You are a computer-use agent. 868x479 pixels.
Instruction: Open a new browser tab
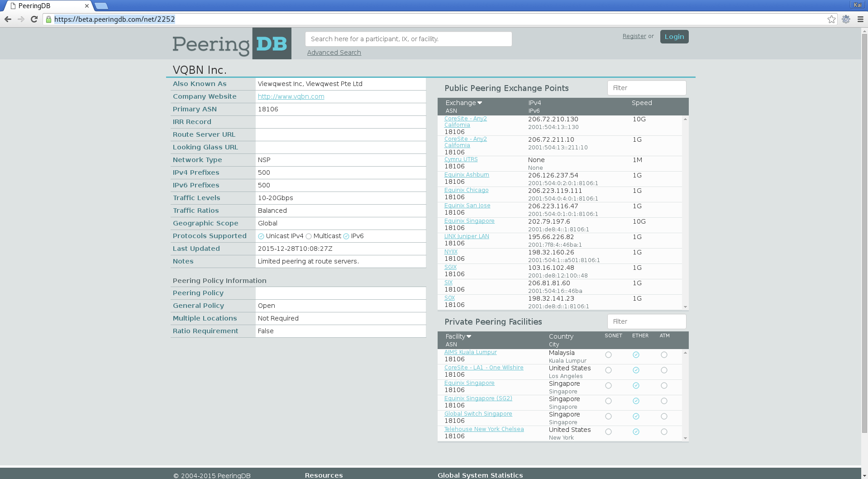click(101, 6)
